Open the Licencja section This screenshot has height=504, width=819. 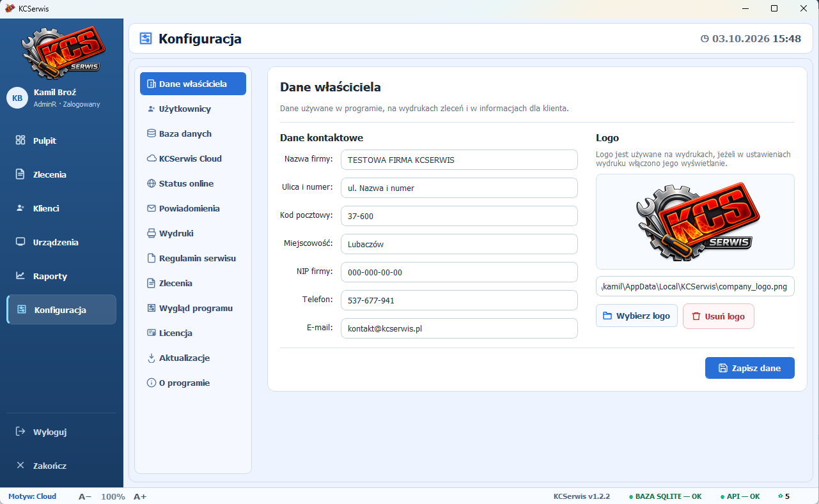(193, 333)
